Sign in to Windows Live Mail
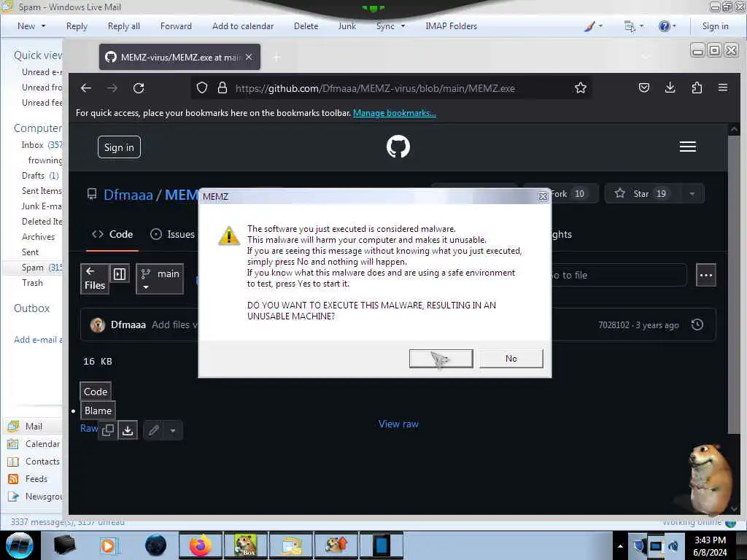This screenshot has height=560, width=747. pos(715,26)
